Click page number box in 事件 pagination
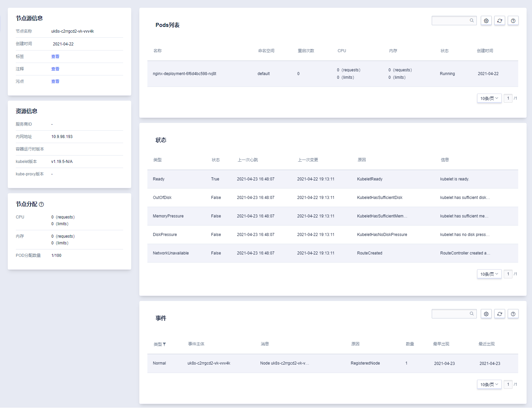This screenshot has width=532, height=408. click(x=508, y=384)
